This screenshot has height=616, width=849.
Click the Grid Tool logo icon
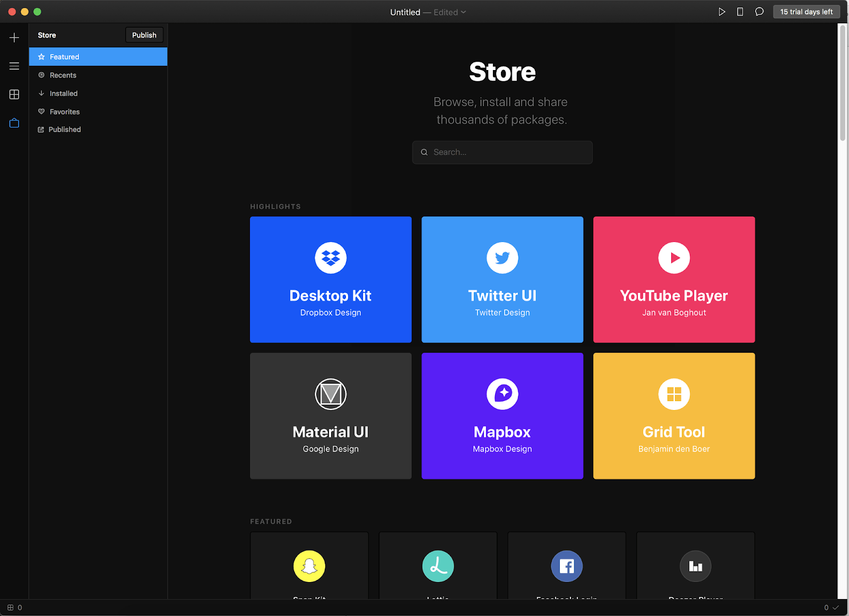[674, 394]
